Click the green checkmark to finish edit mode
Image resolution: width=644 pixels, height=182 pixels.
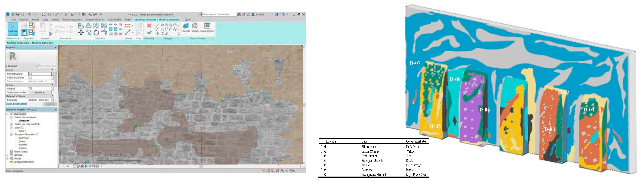149,33
